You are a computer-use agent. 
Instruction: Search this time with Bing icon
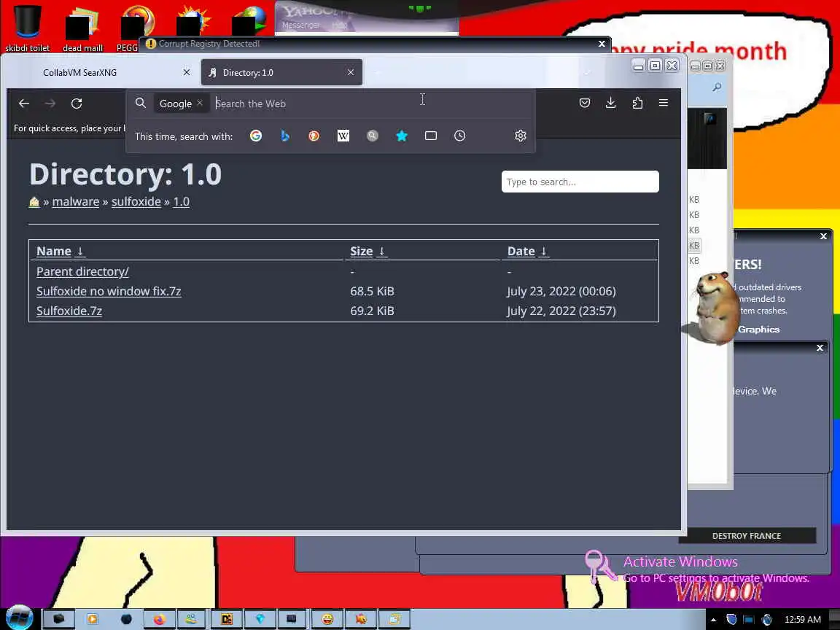(285, 136)
